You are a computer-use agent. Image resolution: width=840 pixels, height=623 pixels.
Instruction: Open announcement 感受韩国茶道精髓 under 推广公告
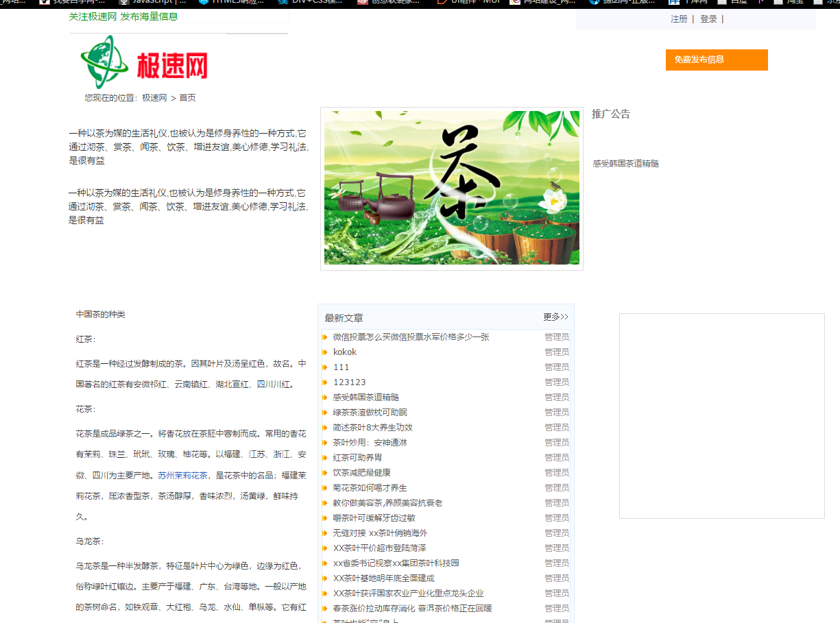(625, 164)
